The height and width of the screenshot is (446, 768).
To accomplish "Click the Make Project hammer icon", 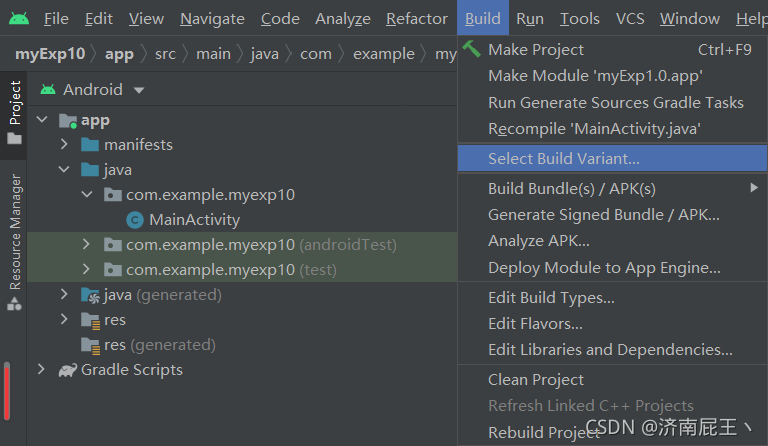I will [472, 49].
